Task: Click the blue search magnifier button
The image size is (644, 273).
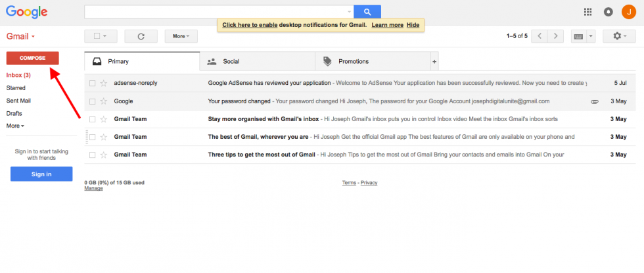Action: [x=367, y=12]
